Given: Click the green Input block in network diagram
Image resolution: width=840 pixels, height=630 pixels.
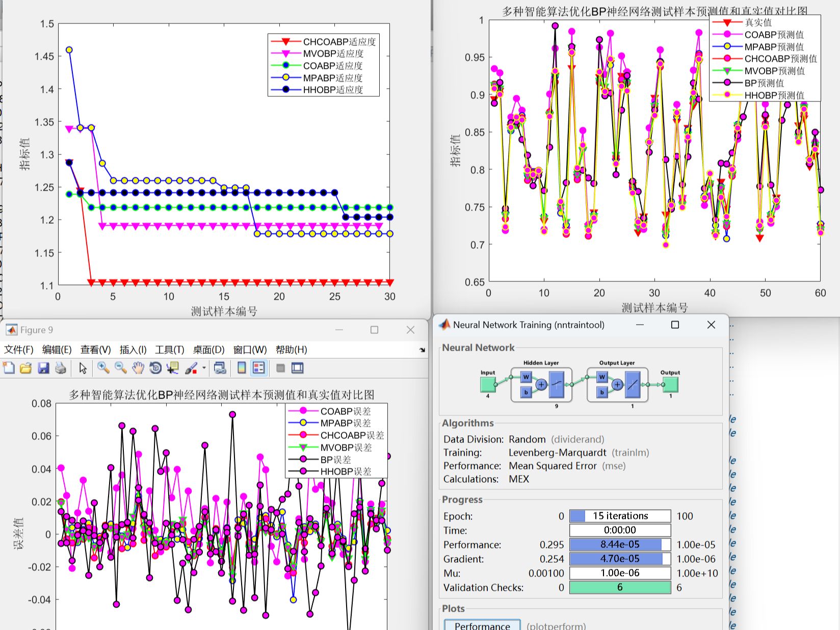Looking at the screenshot, I should pos(488,384).
